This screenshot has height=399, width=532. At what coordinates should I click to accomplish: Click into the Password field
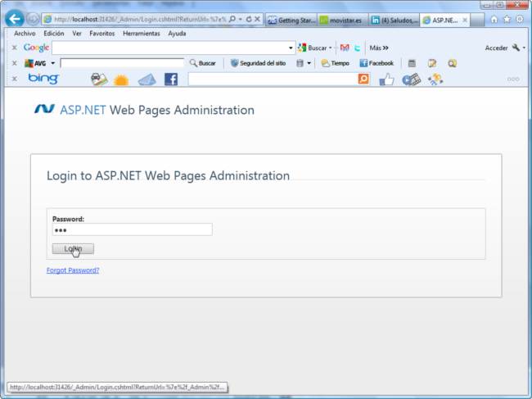(132, 230)
